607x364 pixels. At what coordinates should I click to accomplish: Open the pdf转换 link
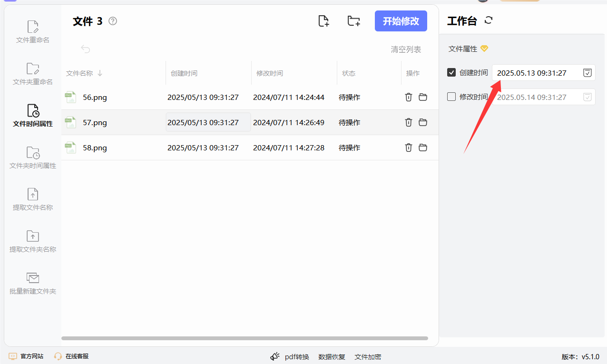(x=297, y=357)
